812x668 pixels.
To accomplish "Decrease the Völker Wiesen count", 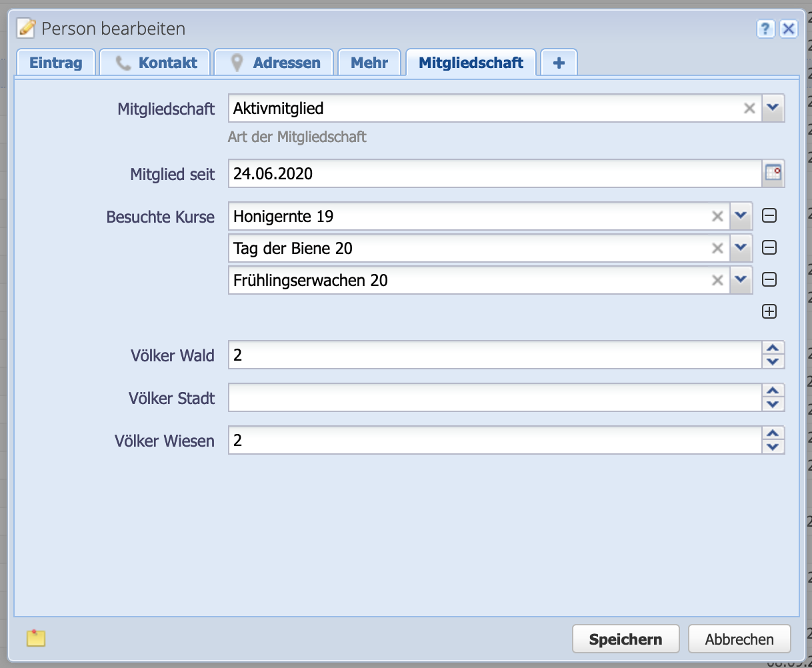I will (773, 447).
